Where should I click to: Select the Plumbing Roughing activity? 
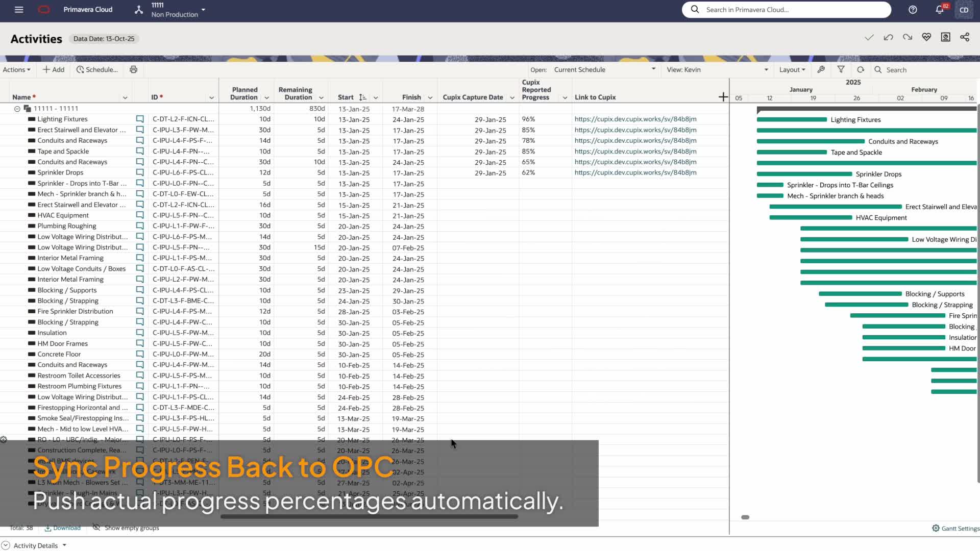pyautogui.click(x=66, y=226)
